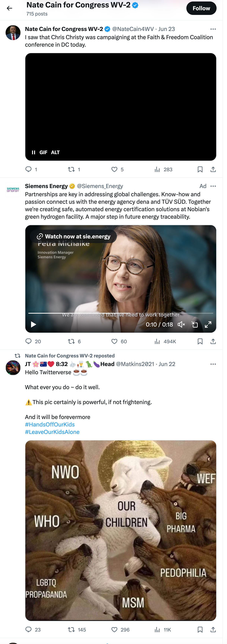Open more options on the Jun 23 post
The image size is (227, 644).
click(x=213, y=29)
